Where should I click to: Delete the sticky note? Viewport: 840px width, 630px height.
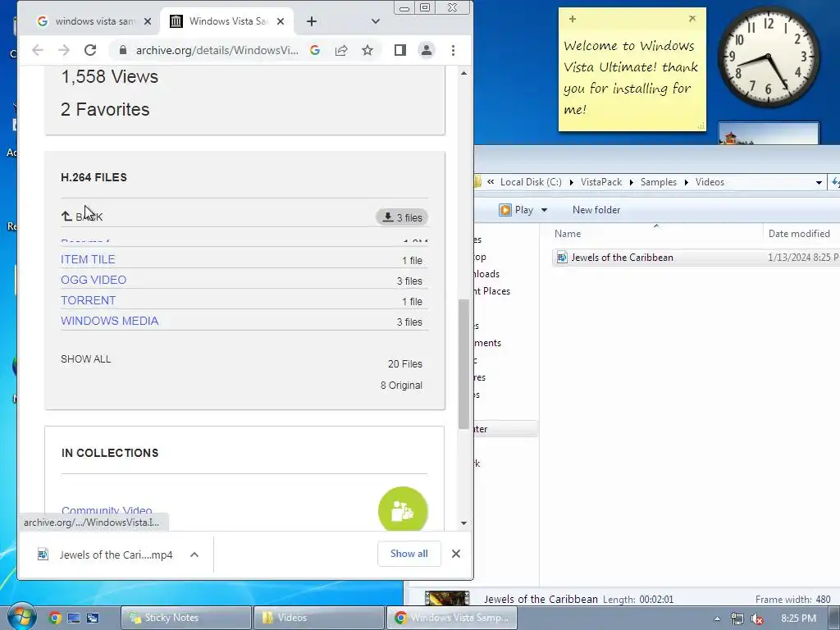click(692, 19)
